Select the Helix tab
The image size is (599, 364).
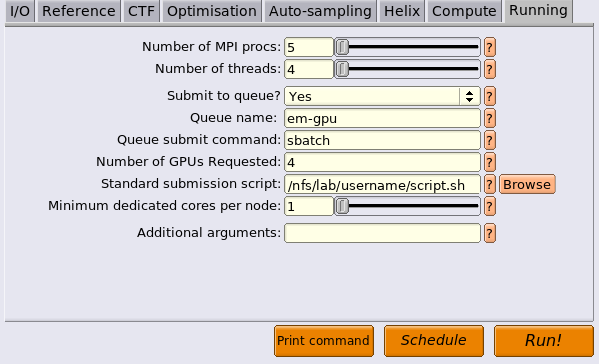click(402, 11)
